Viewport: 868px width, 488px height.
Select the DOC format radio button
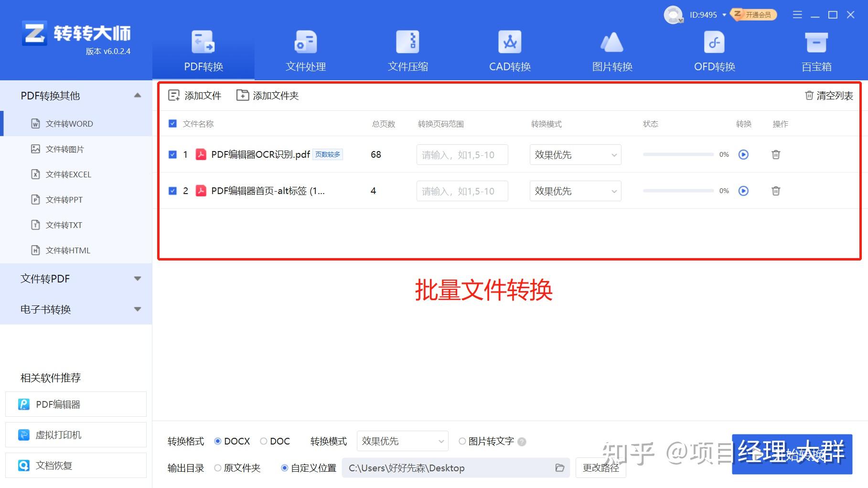(263, 441)
